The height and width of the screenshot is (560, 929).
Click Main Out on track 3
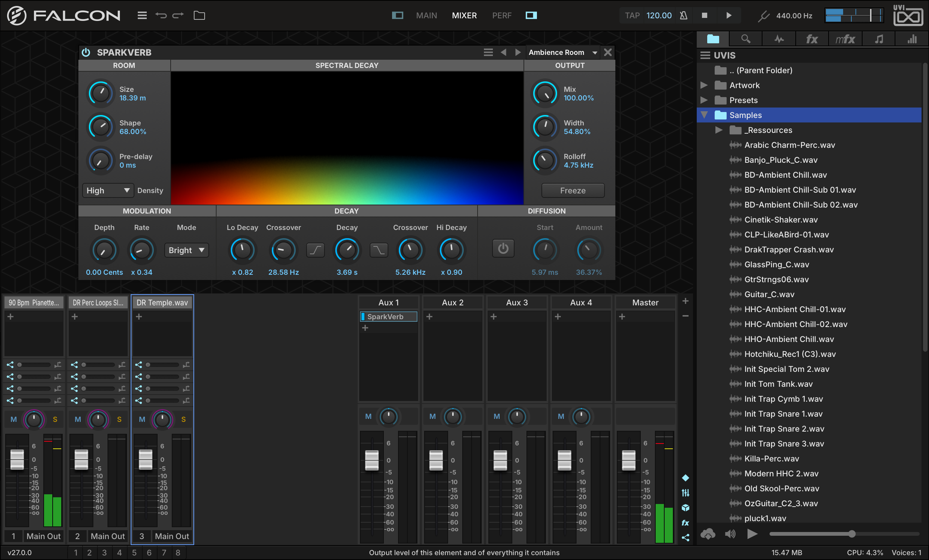tap(171, 536)
